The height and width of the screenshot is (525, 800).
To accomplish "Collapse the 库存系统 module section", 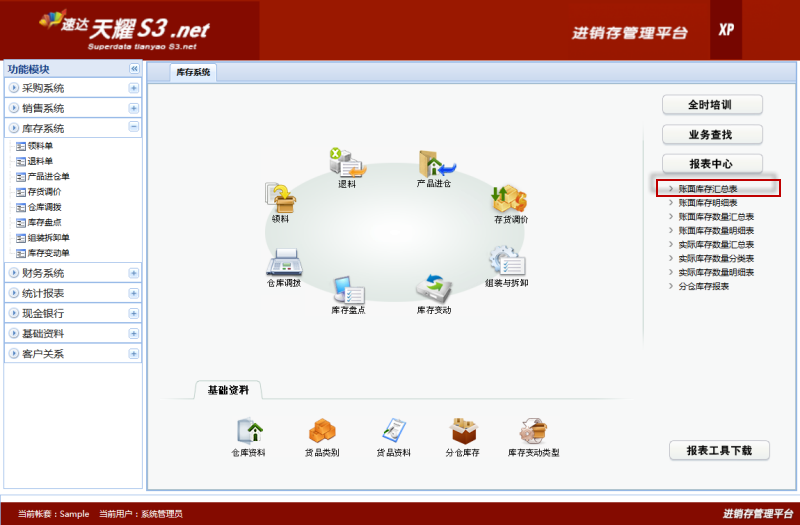I will [133, 128].
